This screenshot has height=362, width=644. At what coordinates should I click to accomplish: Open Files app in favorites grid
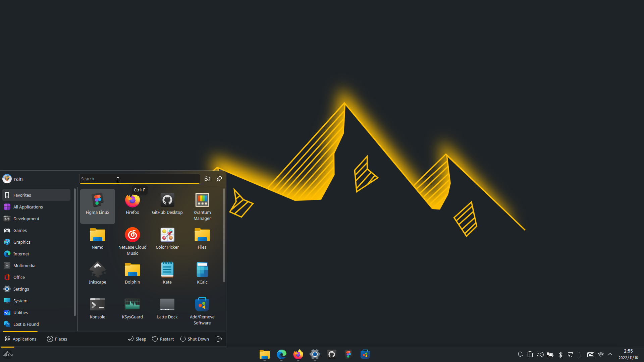click(x=202, y=241)
